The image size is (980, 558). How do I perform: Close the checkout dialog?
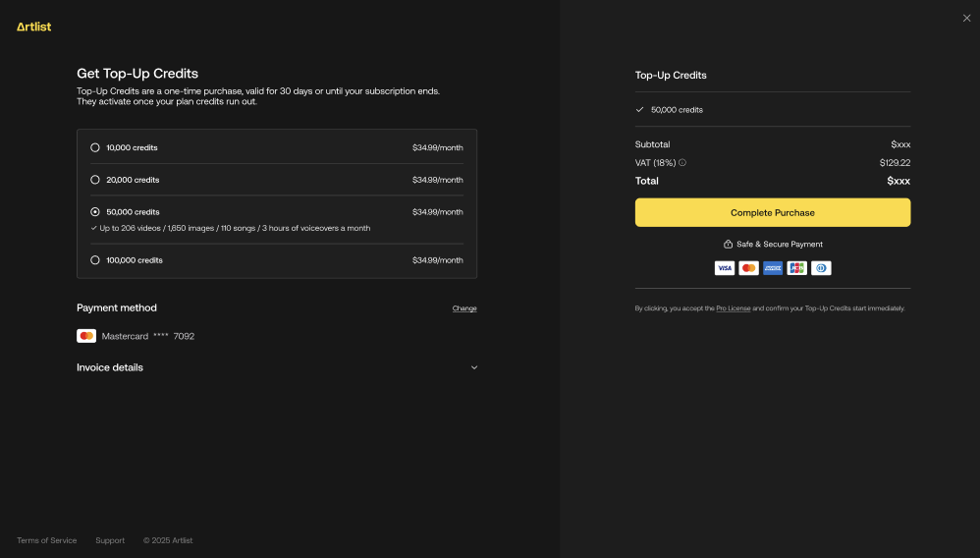click(x=967, y=18)
